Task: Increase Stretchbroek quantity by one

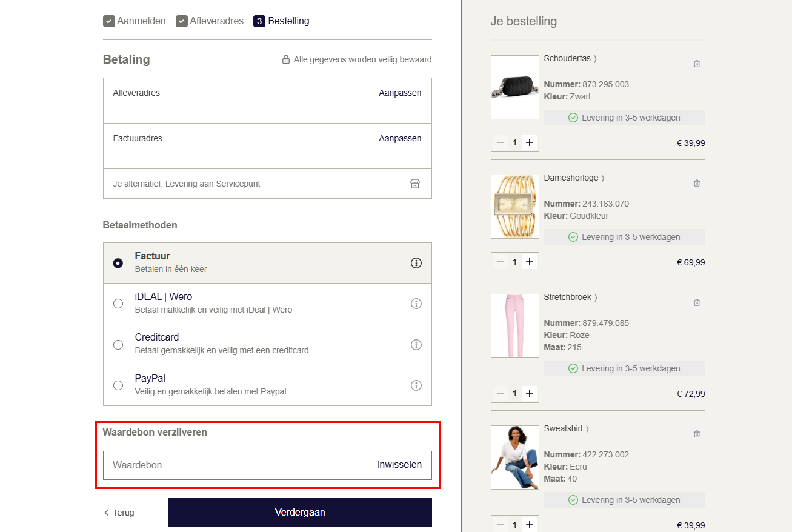Action: (x=530, y=393)
